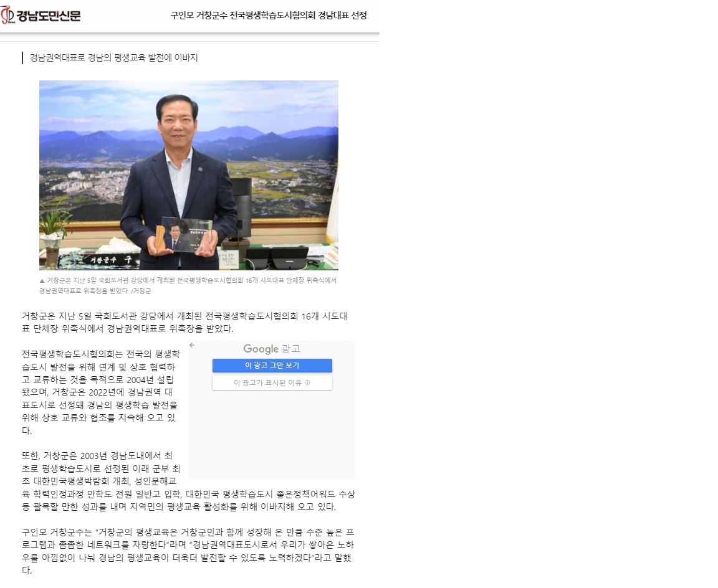The width and height of the screenshot is (718, 588).
Task: Click the Google 광고 label
Action: point(272,349)
